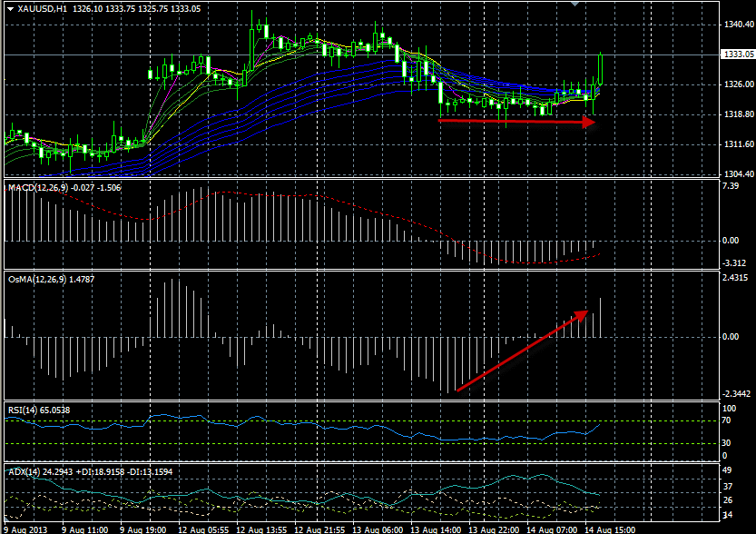Click the 7.39 value on MACD scale

tap(731, 186)
